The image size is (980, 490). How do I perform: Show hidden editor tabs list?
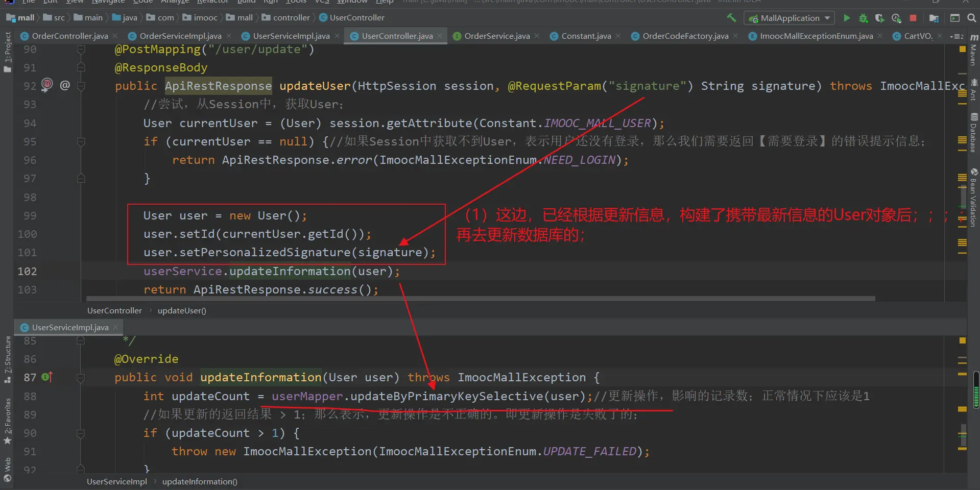(x=957, y=36)
